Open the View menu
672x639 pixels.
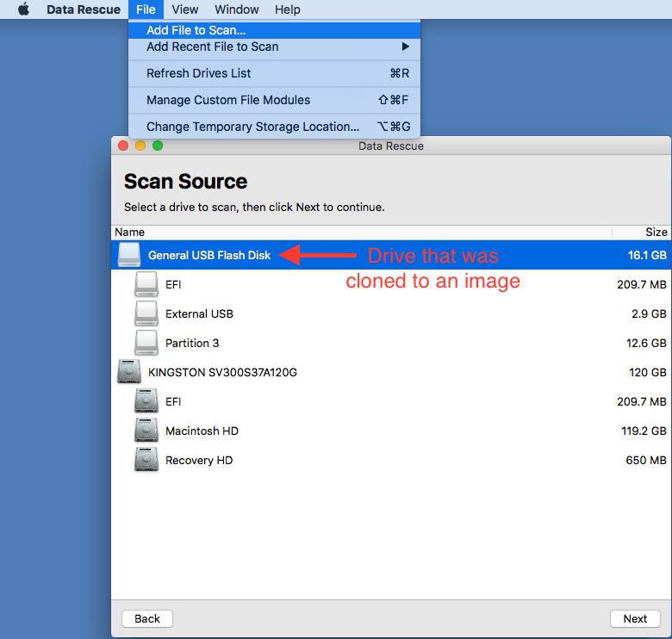[x=184, y=9]
